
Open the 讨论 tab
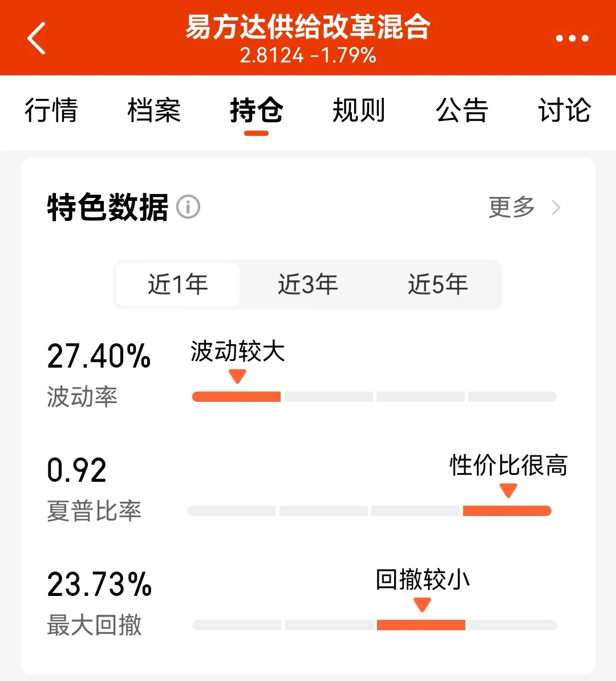click(564, 110)
